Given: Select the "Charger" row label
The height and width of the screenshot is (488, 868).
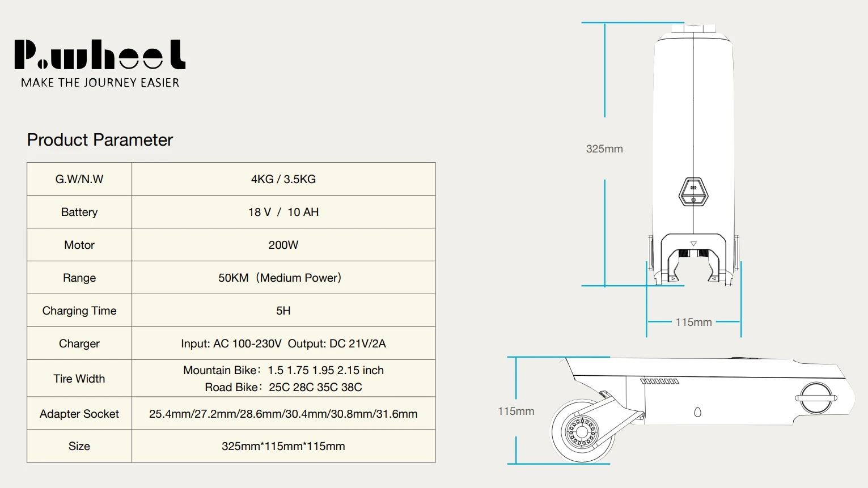Looking at the screenshot, I should click(79, 343).
